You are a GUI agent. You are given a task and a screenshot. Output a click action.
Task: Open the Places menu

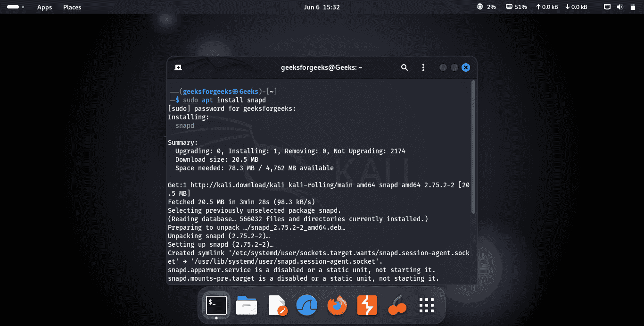72,7
